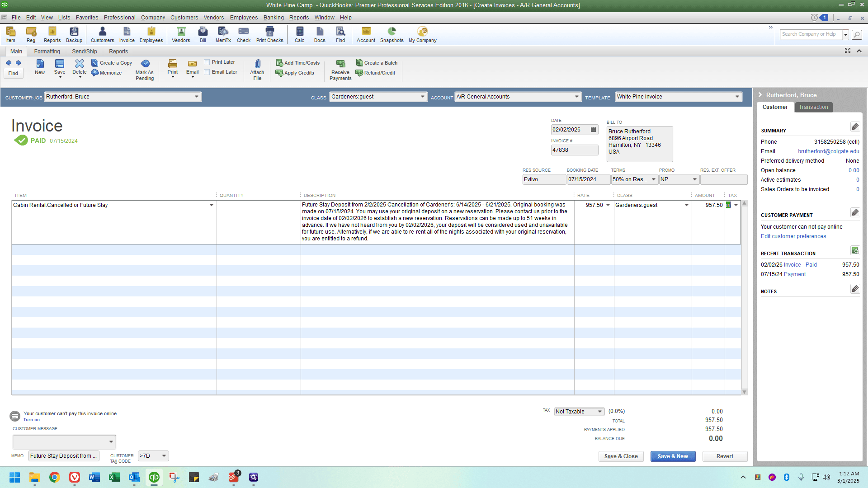Image resolution: width=868 pixels, height=488 pixels.
Task: Open the MemTx memorized transactions icon
Action: click(x=223, y=34)
